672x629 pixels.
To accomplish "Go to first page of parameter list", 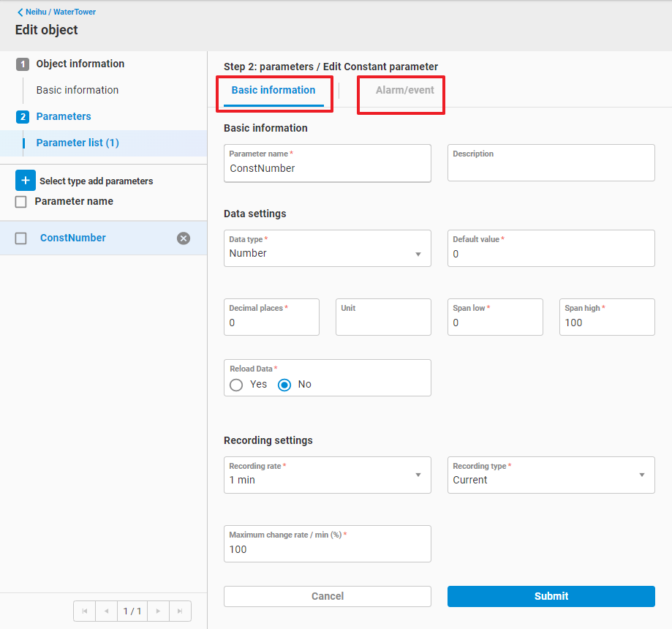I will (84, 611).
